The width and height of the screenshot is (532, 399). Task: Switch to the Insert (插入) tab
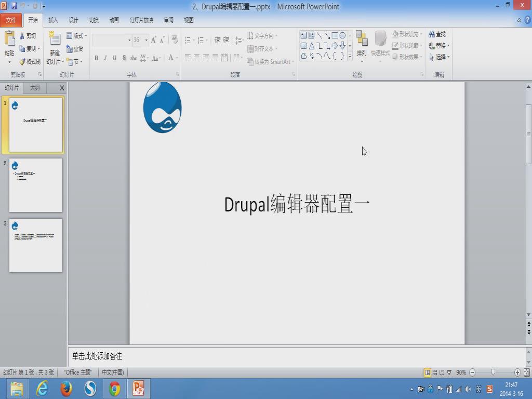tap(53, 20)
